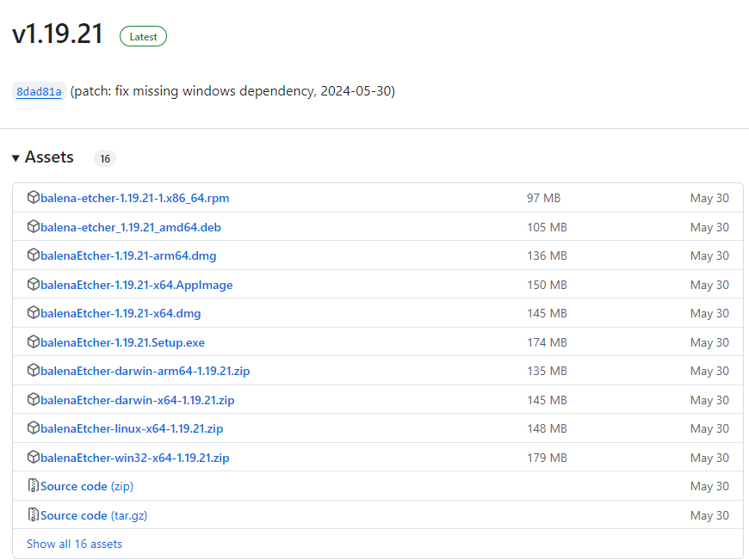749x560 pixels.
Task: Click Show all 16 assets
Action: 75,544
